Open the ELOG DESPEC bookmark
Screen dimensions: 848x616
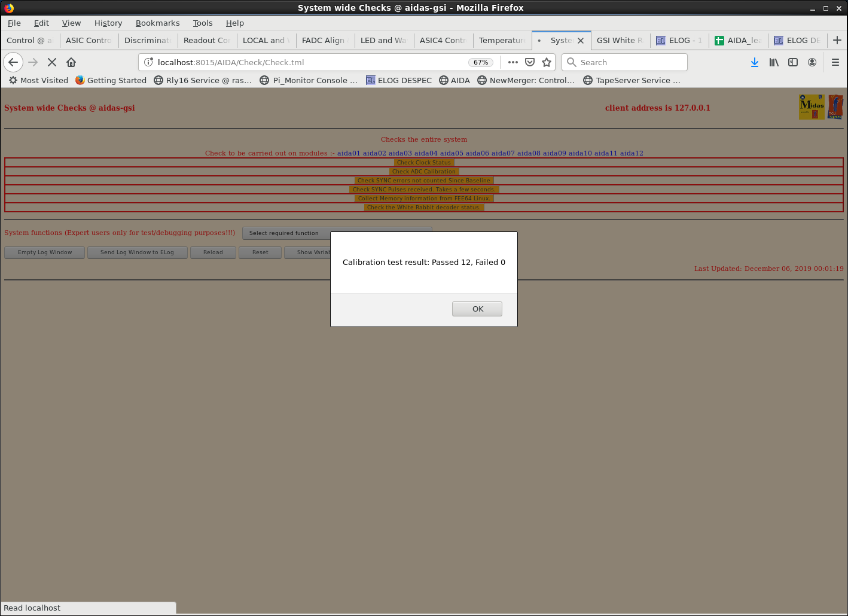tap(399, 80)
